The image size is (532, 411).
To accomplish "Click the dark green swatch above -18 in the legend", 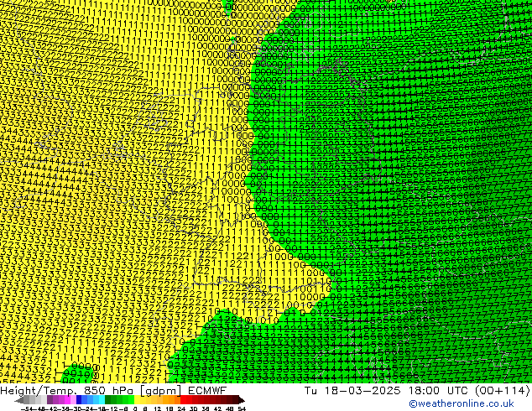I will (108, 399).
